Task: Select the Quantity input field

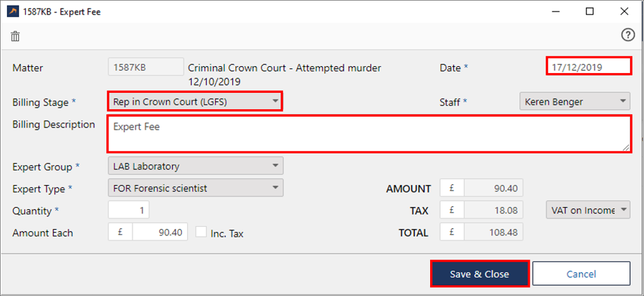Action: click(x=129, y=210)
